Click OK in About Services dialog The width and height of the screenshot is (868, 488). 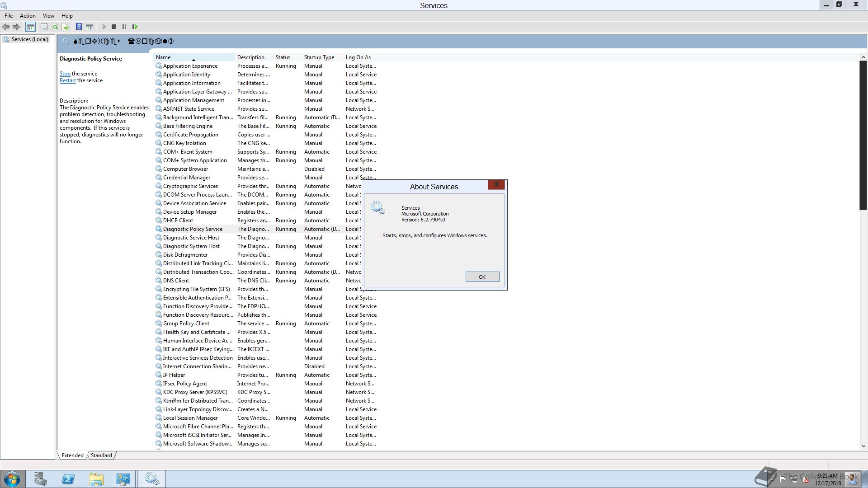click(x=482, y=277)
